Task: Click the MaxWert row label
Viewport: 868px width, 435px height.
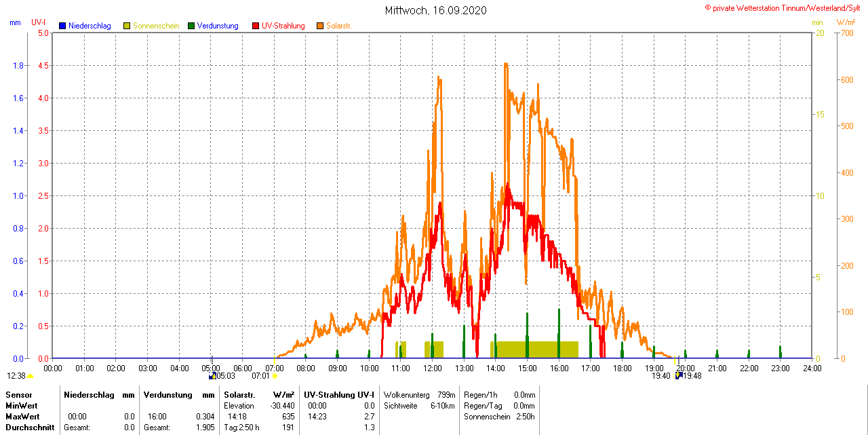Action: [x=23, y=416]
